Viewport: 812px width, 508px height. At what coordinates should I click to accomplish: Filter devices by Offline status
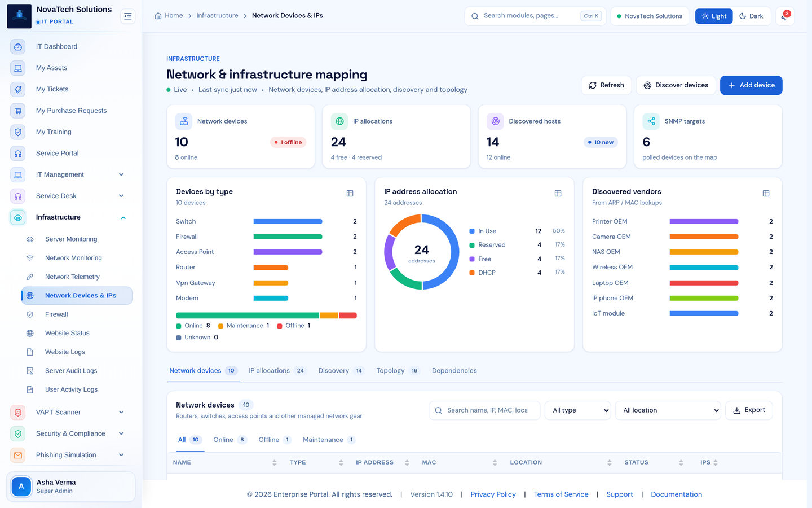coord(275,440)
